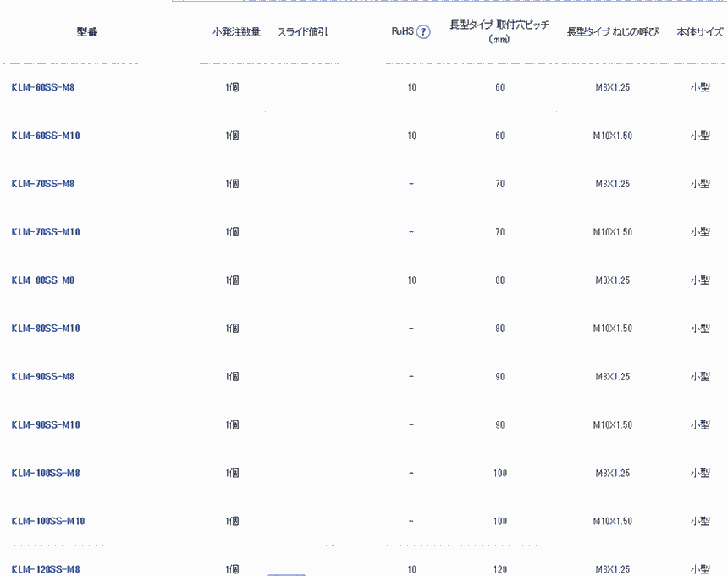The height and width of the screenshot is (576, 728).
Task: Go to the KLM-80SS-M10 product page
Action: click(46, 329)
